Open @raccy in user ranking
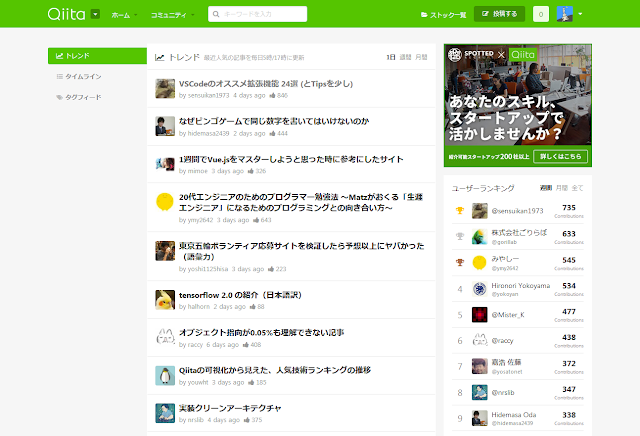The width and height of the screenshot is (640, 436). pos(502,341)
